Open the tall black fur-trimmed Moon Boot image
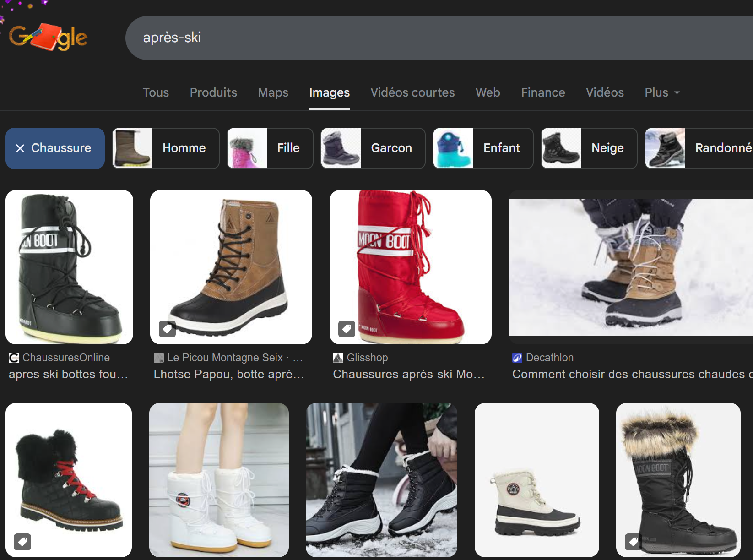This screenshot has width=753, height=560. click(678, 480)
